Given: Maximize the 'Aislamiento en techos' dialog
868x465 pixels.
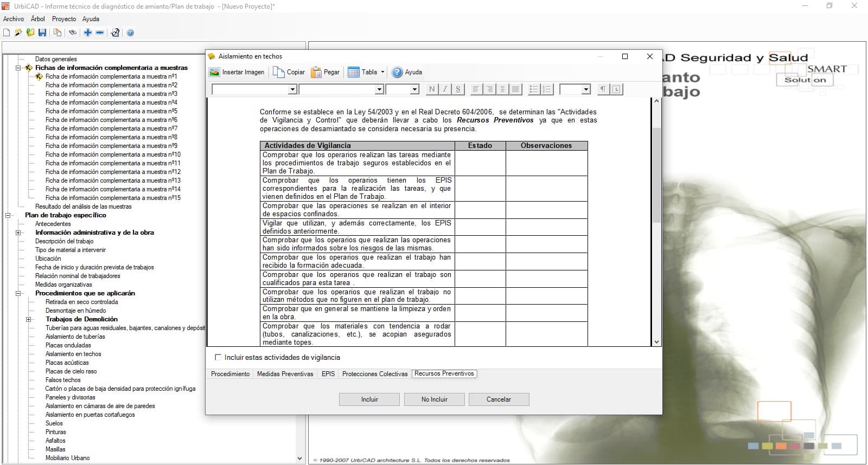Looking at the screenshot, I should pos(625,56).
